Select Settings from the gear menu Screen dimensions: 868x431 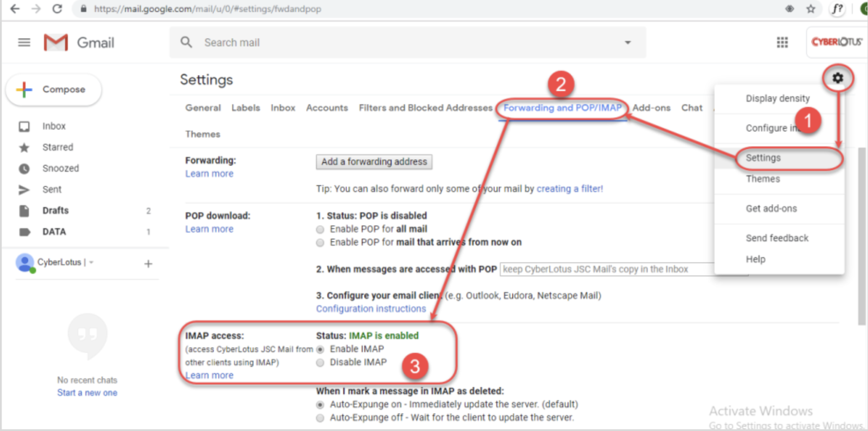[x=763, y=158]
